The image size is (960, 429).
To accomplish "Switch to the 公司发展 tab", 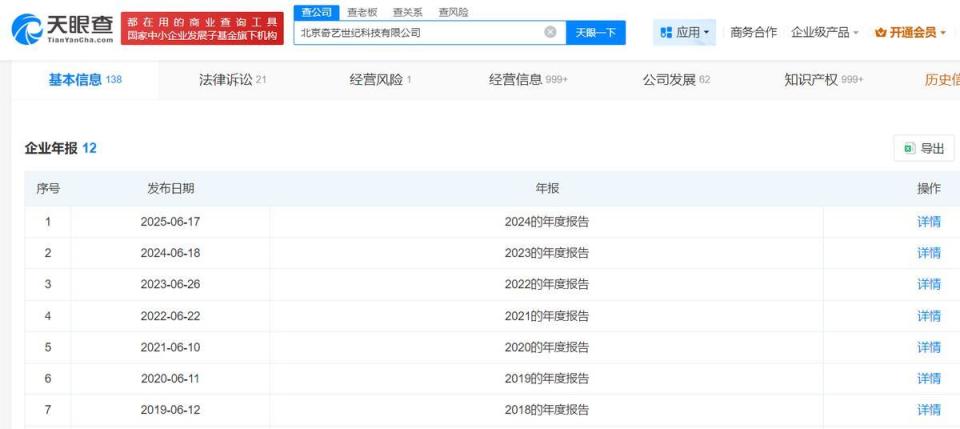I will [x=676, y=80].
